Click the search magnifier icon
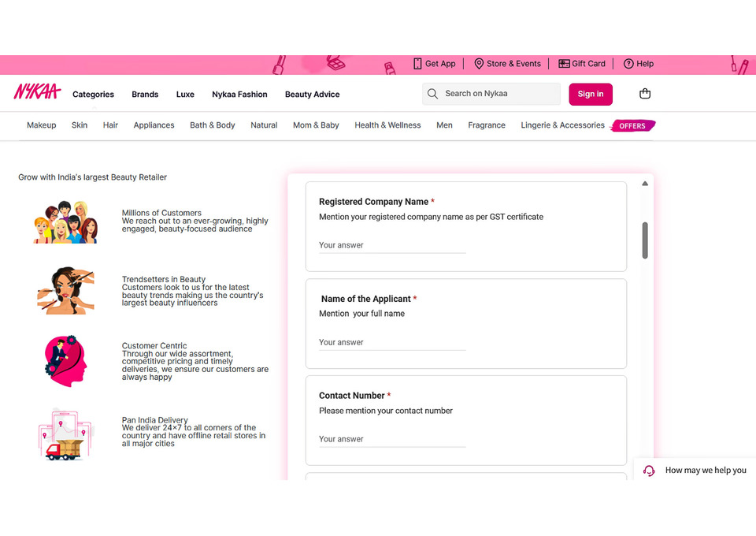756x536 pixels. pos(432,94)
